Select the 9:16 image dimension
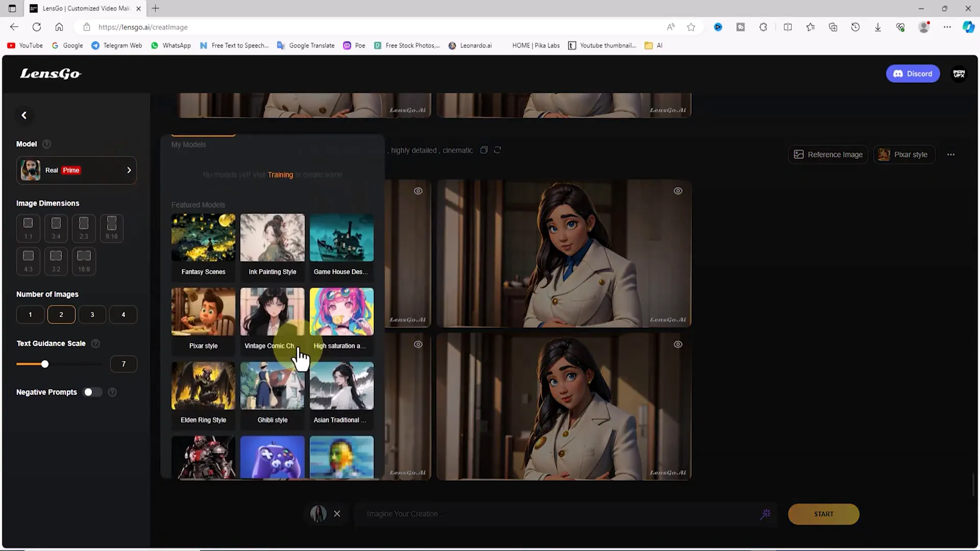Screen dimensions: 980x551 [x=111, y=228]
